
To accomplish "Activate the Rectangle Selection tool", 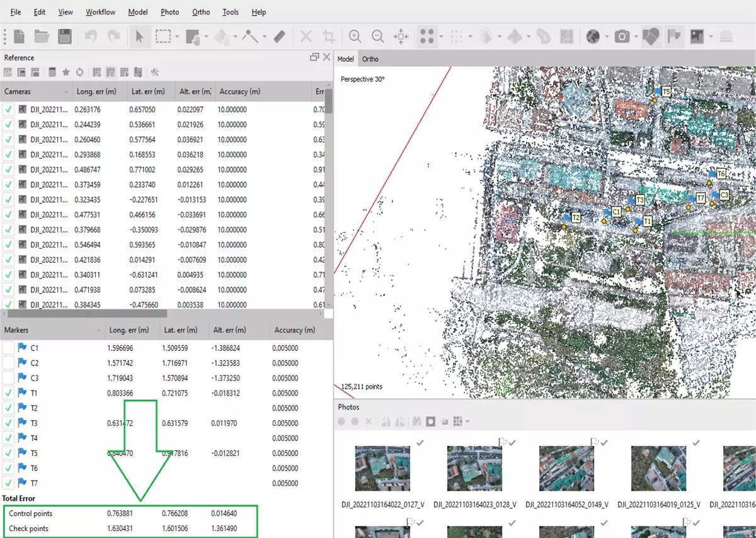I will coord(163,37).
